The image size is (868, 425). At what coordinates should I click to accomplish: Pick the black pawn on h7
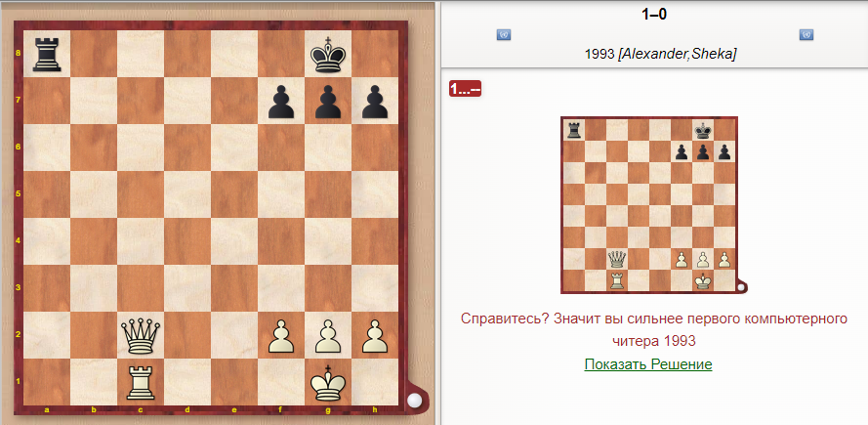pos(375,102)
